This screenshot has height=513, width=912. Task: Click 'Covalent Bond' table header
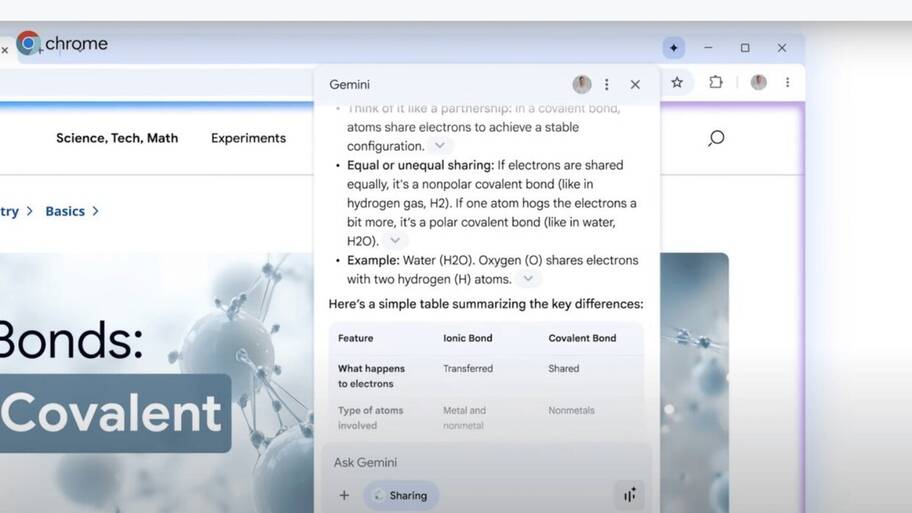point(582,338)
